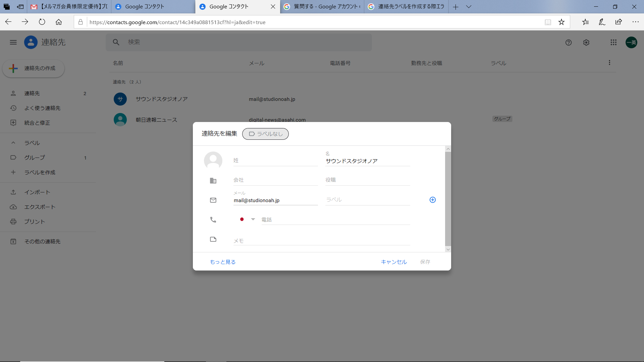Click the company building icon

coord(213,181)
